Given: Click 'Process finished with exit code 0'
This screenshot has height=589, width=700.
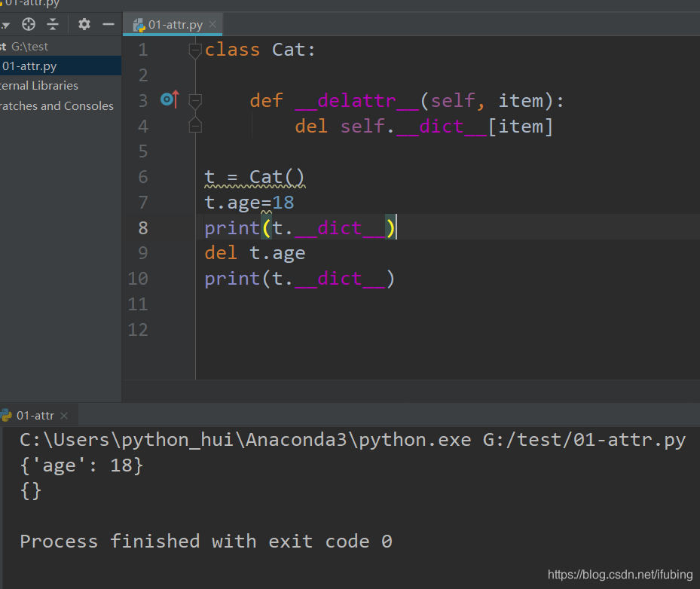Looking at the screenshot, I should [x=206, y=542].
